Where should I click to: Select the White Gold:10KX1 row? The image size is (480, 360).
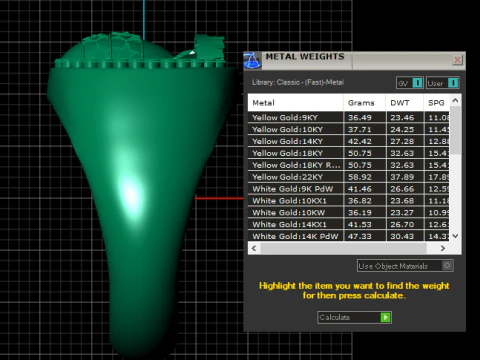[x=349, y=201]
